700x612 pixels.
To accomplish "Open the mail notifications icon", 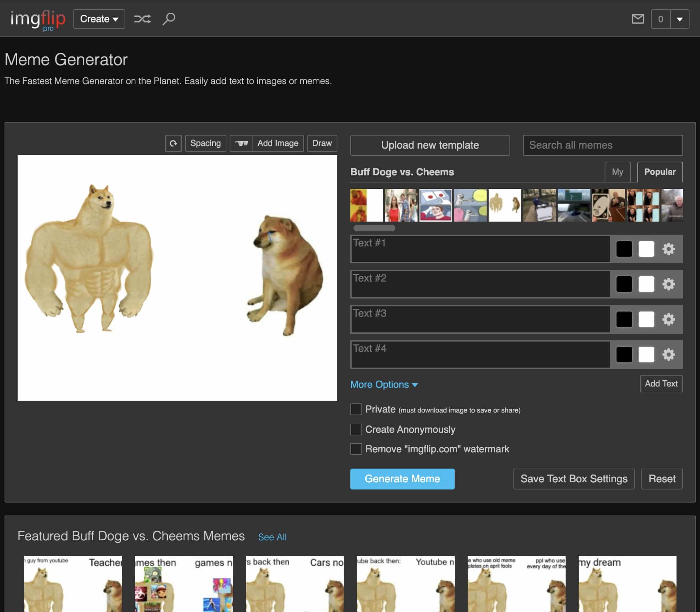I will click(x=637, y=19).
